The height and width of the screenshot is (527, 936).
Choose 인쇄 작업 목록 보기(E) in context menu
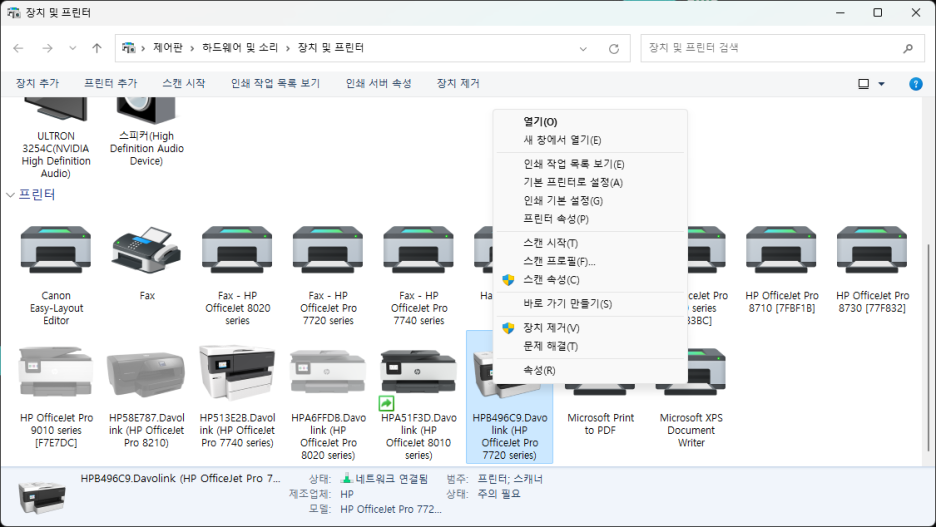(591, 164)
